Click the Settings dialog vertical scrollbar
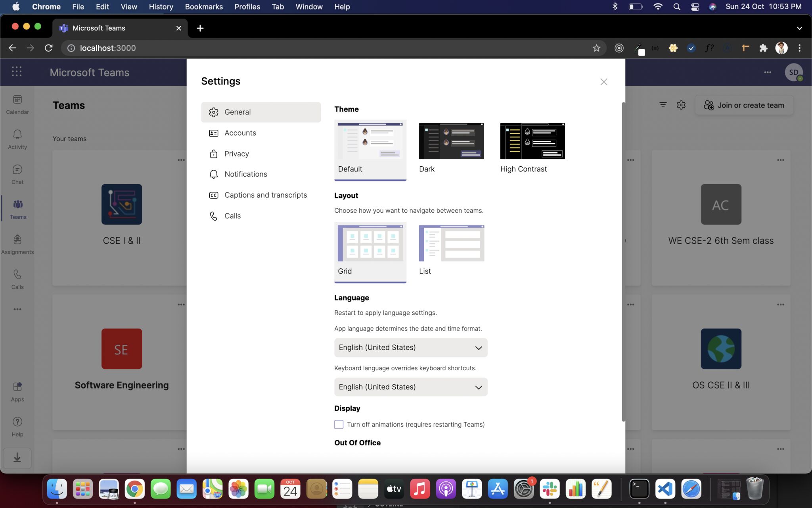This screenshot has width=812, height=508. [x=623, y=262]
